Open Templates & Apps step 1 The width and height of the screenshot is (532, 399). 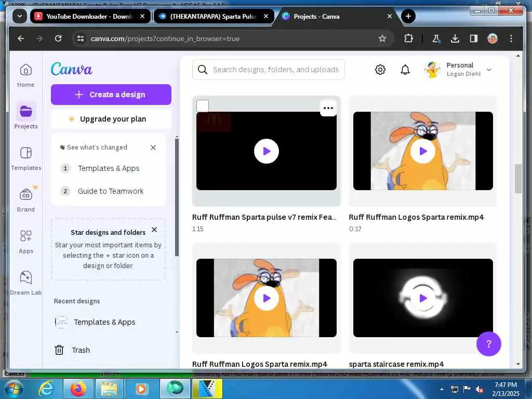pyautogui.click(x=108, y=168)
